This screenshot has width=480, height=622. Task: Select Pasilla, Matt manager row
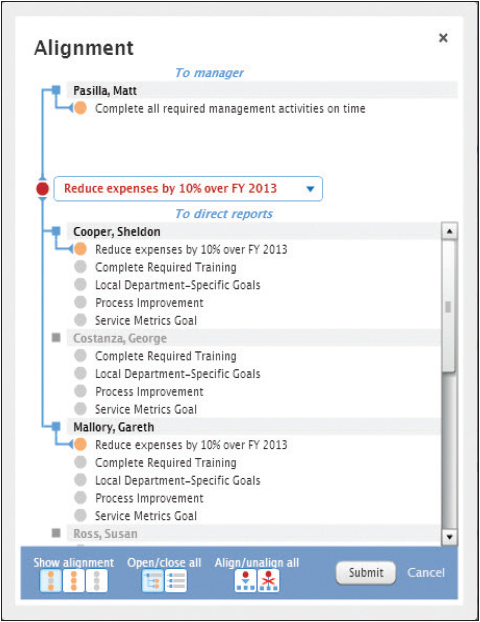pos(262,90)
